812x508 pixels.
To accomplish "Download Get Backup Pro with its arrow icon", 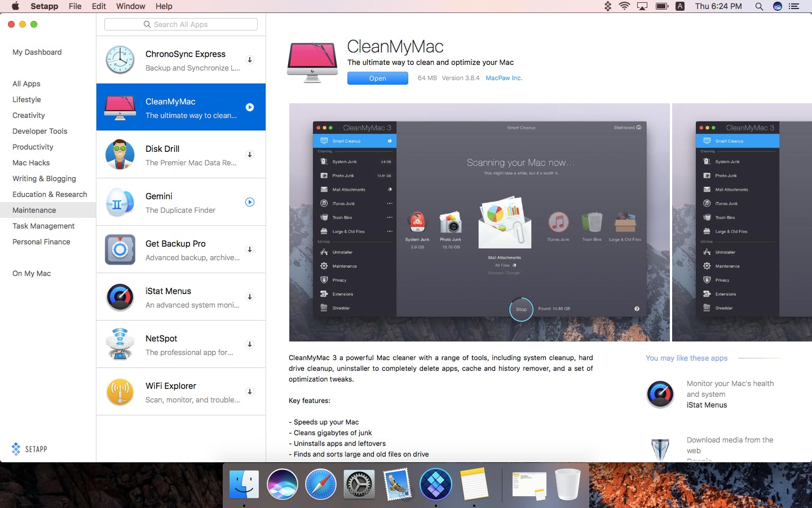I will point(250,249).
